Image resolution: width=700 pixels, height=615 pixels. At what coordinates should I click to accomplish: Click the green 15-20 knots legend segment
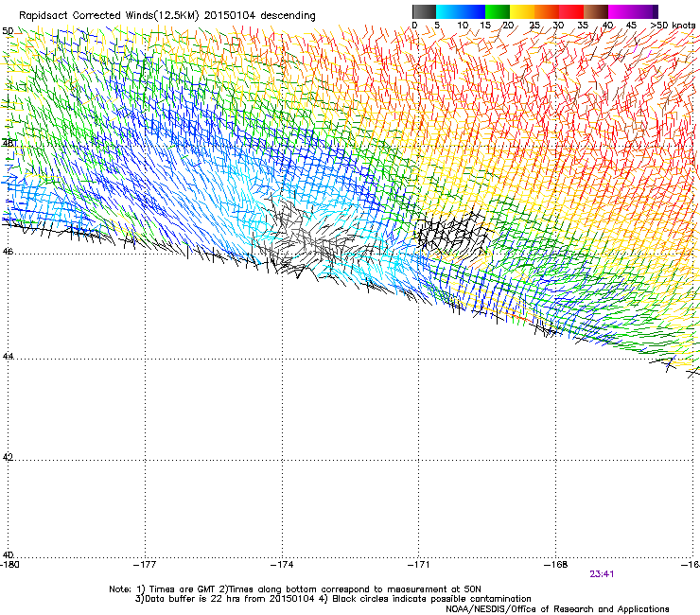498,11
